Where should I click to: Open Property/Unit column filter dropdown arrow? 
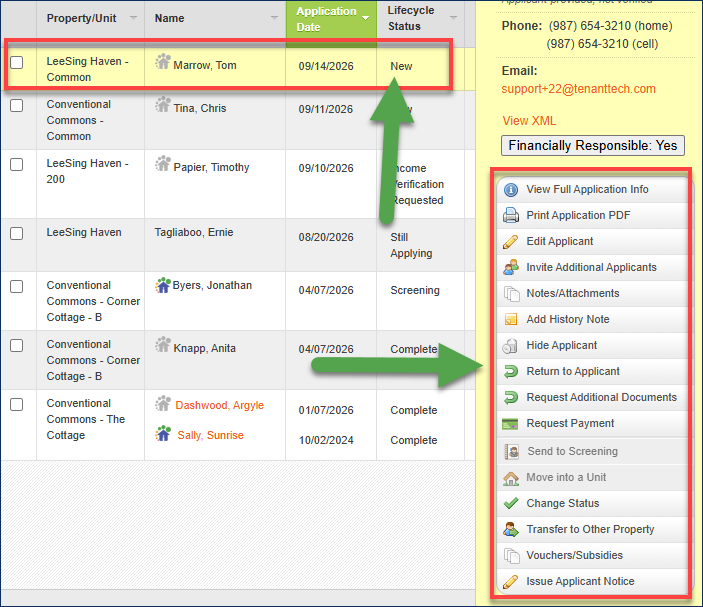pos(133,18)
